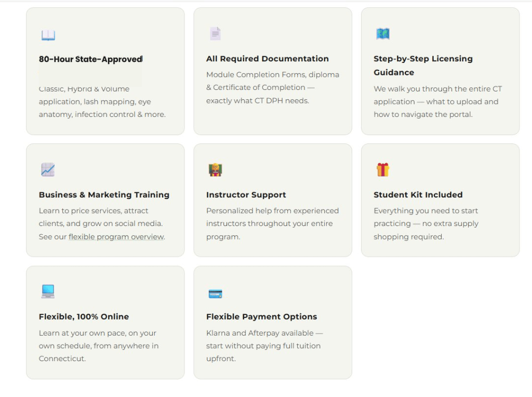Select the All Required Documentation heading

[x=267, y=59]
